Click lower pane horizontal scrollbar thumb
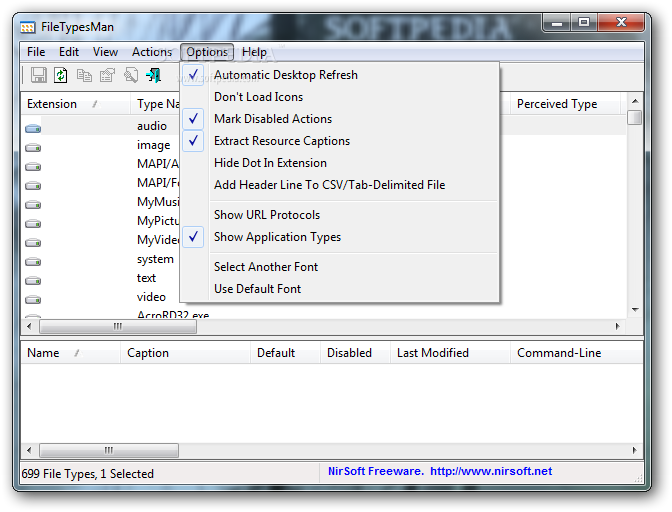This screenshot has width=672, height=512. [109, 450]
